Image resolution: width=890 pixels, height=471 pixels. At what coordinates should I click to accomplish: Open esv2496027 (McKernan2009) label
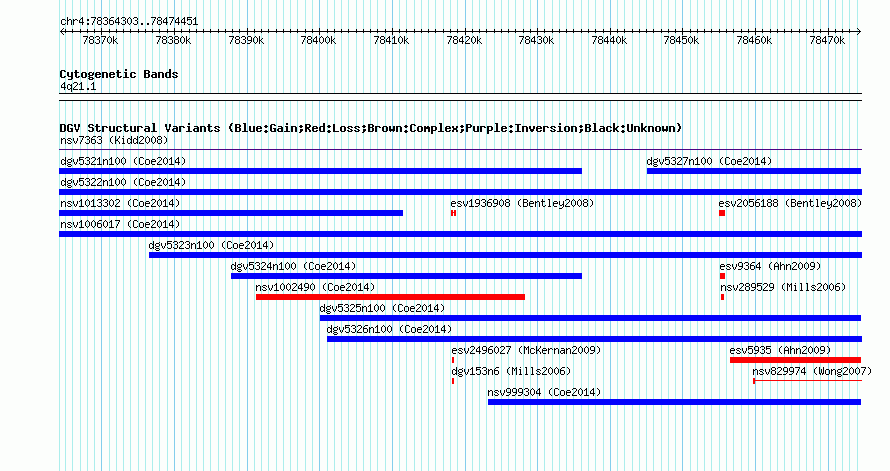(526, 350)
